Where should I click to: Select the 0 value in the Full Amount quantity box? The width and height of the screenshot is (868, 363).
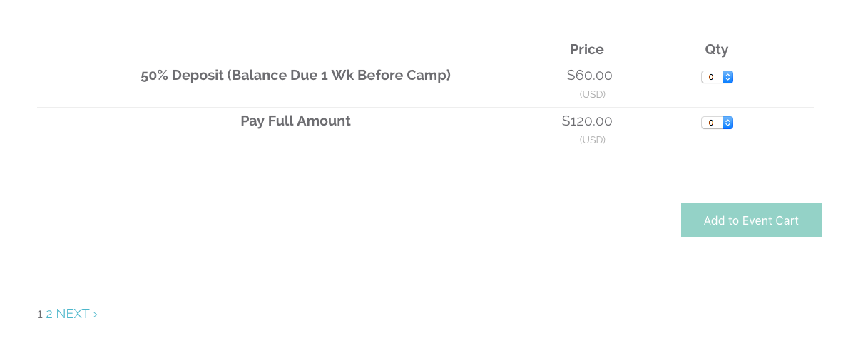[x=711, y=123]
